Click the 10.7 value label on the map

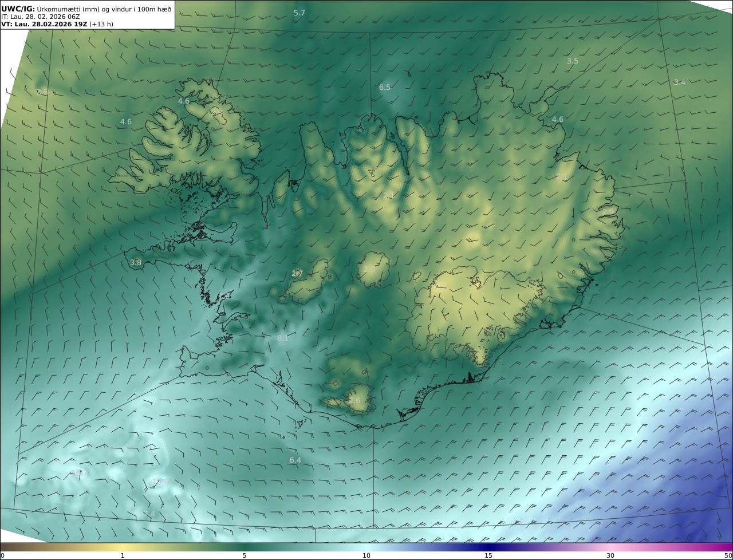pyautogui.click(x=79, y=474)
